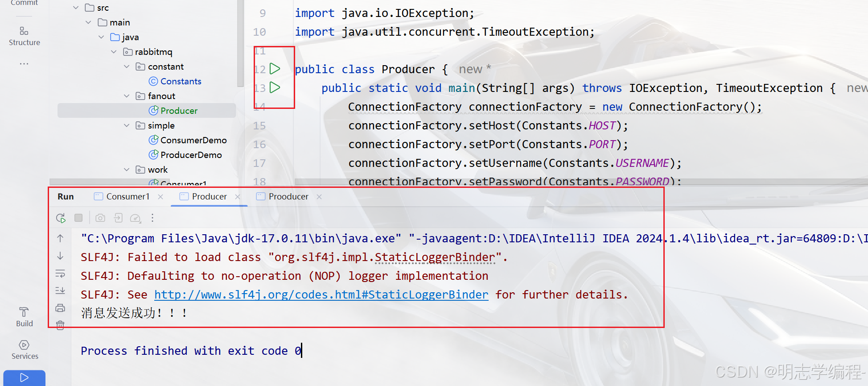Clear console with the trash icon

pos(60,325)
